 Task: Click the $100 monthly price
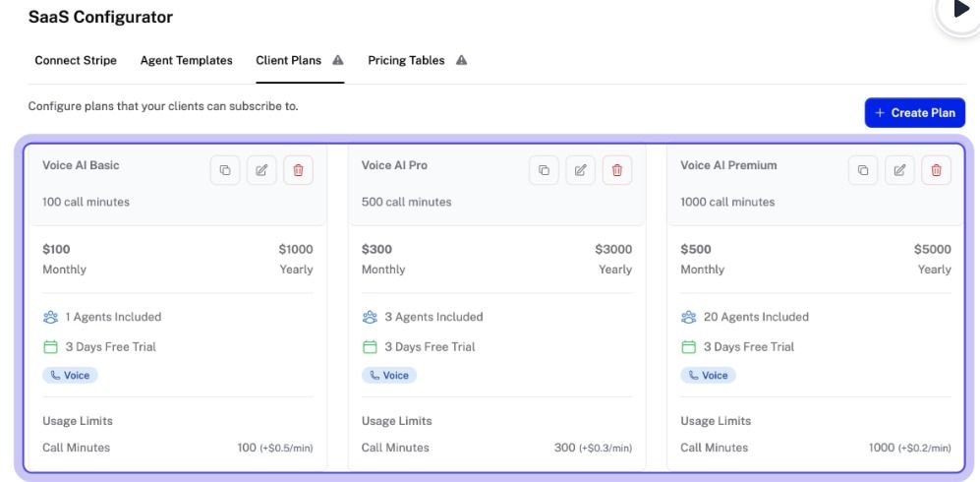click(56, 250)
